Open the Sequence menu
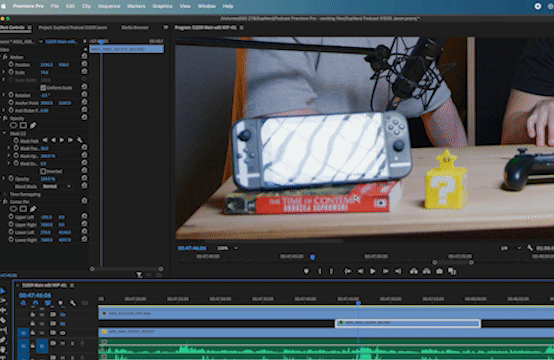 pos(109,6)
